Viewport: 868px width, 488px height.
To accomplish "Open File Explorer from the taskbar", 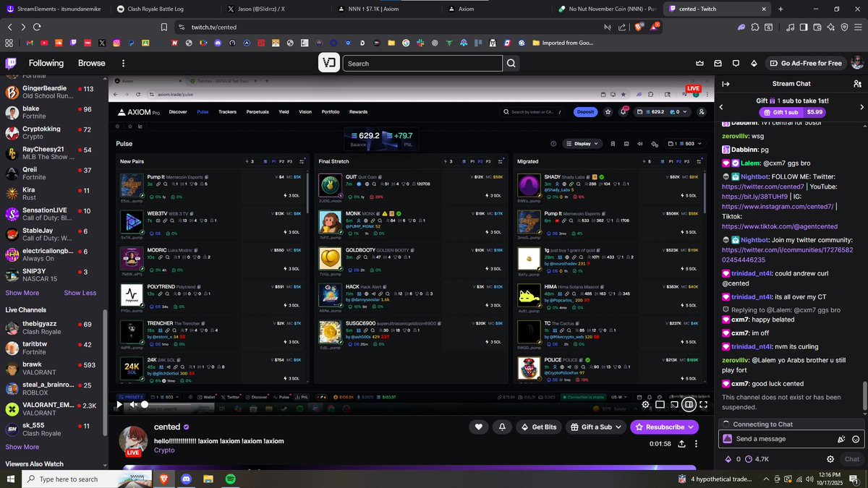I will pyautogui.click(x=208, y=479).
